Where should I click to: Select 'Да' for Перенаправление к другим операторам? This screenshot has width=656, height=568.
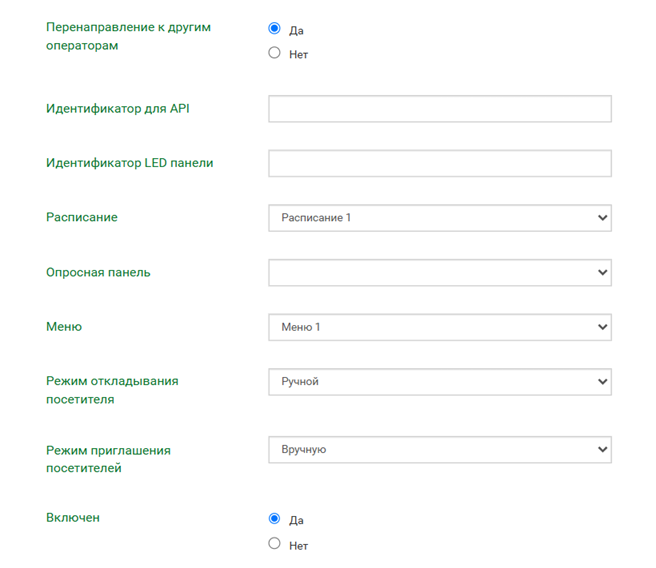(275, 29)
